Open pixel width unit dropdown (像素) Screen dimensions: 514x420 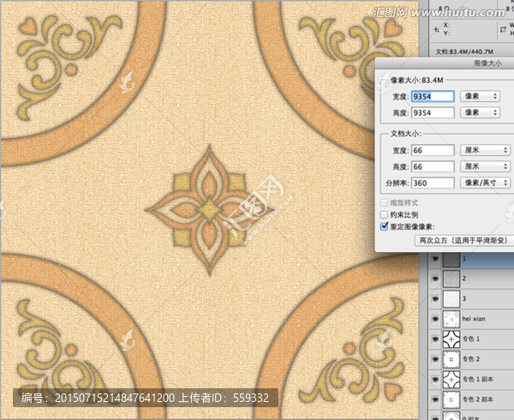[480, 96]
